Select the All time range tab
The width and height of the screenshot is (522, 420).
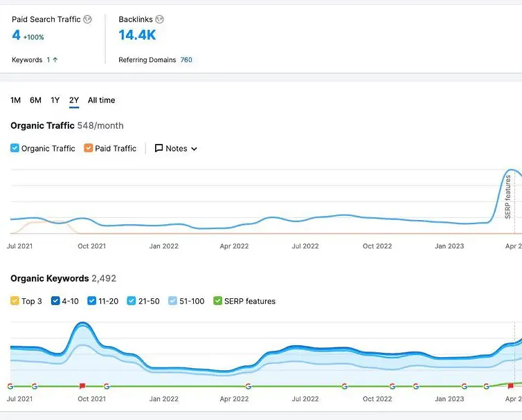[x=101, y=100]
